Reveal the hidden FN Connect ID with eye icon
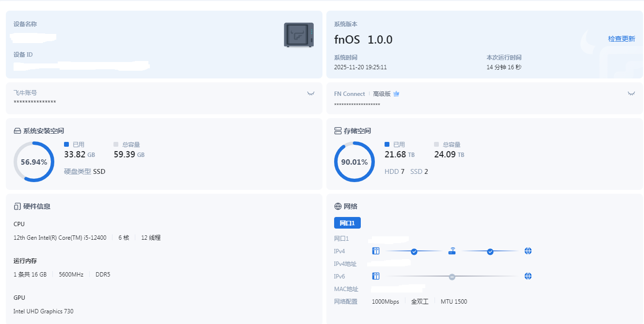The width and height of the screenshot is (644, 324). click(x=631, y=93)
